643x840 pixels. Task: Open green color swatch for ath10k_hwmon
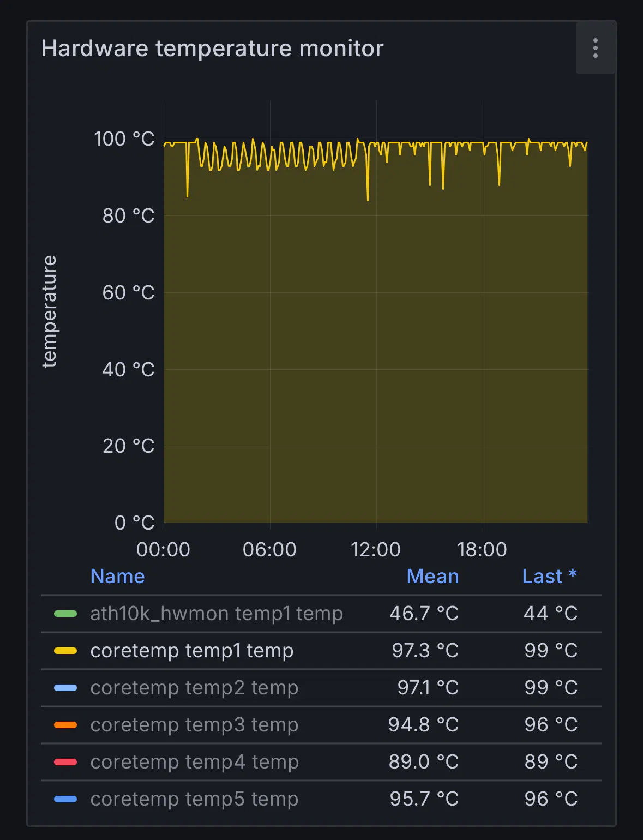[65, 614]
